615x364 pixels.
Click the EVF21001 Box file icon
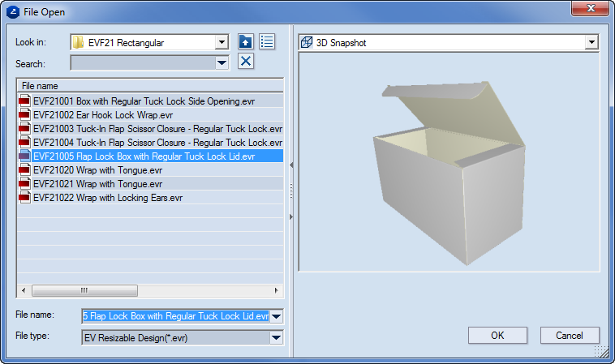pyautogui.click(x=24, y=101)
